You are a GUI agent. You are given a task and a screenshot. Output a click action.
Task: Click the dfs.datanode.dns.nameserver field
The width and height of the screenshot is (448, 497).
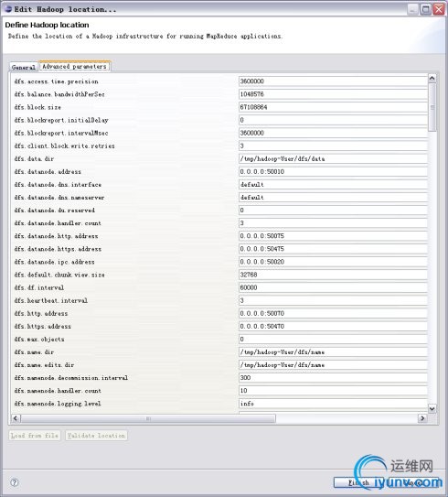[x=333, y=197]
